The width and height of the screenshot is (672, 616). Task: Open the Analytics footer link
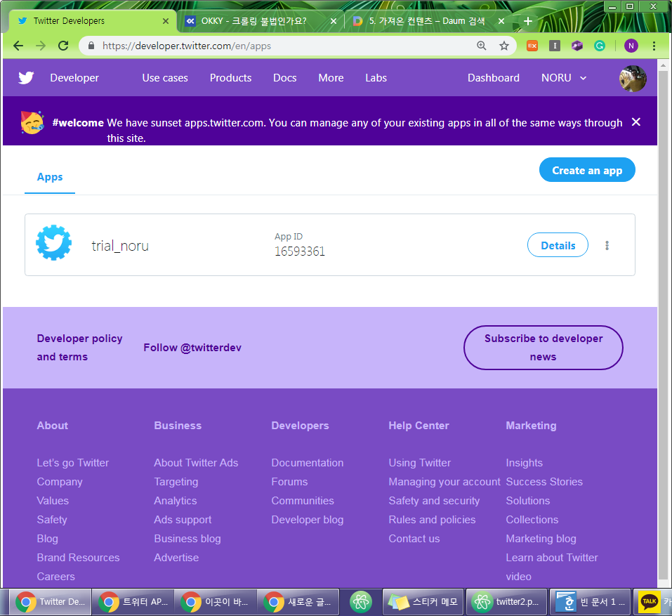coord(176,501)
